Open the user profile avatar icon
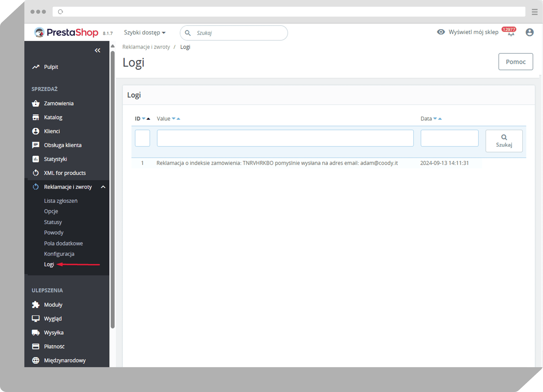 529,32
